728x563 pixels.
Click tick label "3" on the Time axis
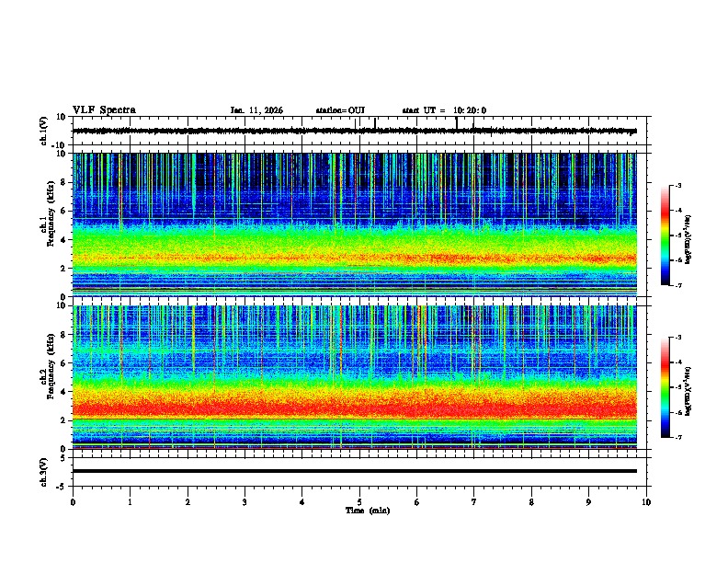tap(245, 501)
